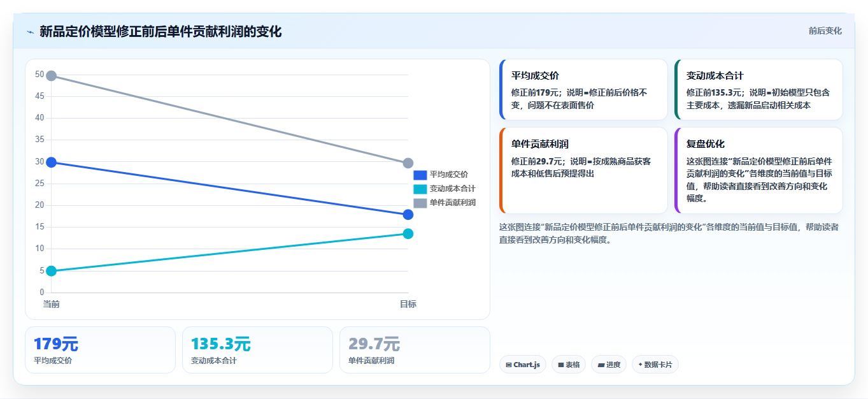The height and width of the screenshot is (399, 868).
Task: Click the y-axis value 50
Action: pyautogui.click(x=39, y=75)
